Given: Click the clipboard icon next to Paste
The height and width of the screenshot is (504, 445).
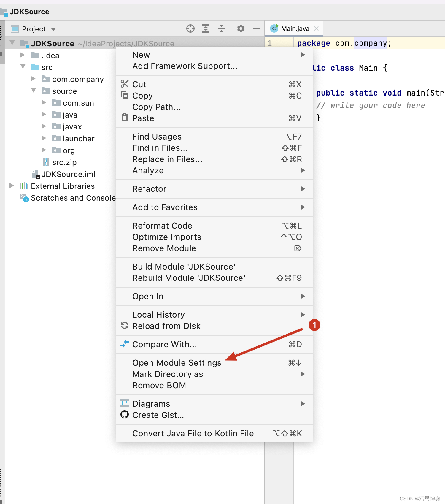Looking at the screenshot, I should 125,118.
